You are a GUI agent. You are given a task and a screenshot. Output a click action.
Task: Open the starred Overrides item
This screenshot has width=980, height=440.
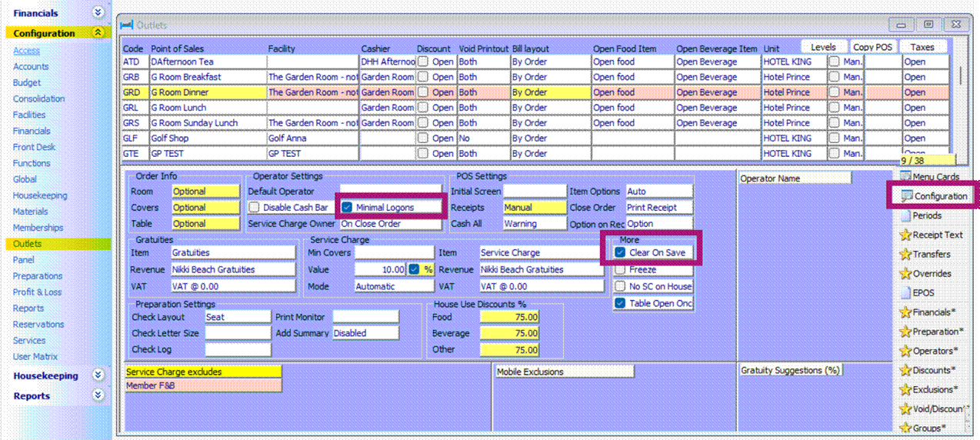pos(925,273)
